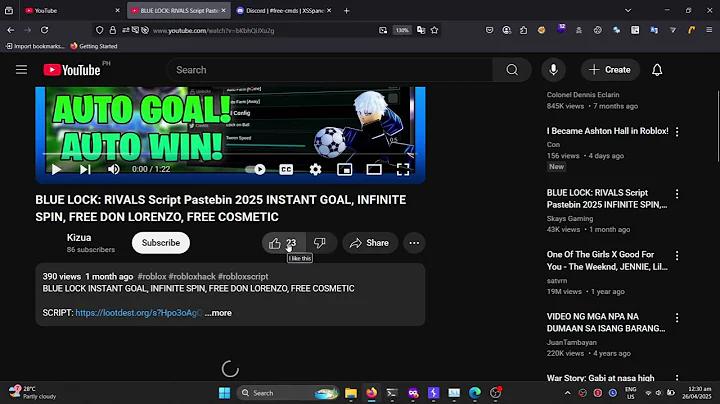This screenshot has width=720, height=404.
Task: Bookmark this page with the star
Action: pyautogui.click(x=434, y=30)
